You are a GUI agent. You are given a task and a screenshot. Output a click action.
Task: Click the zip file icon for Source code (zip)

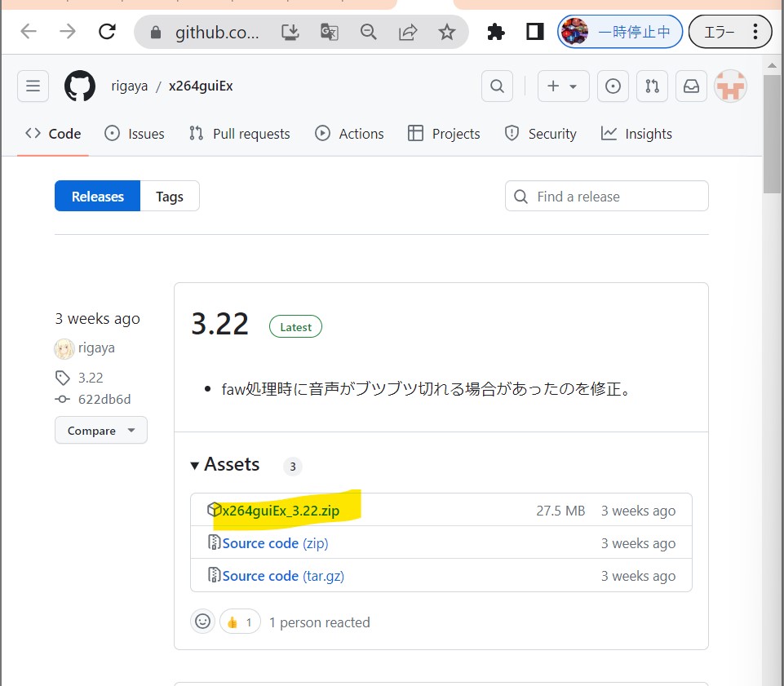tap(214, 542)
